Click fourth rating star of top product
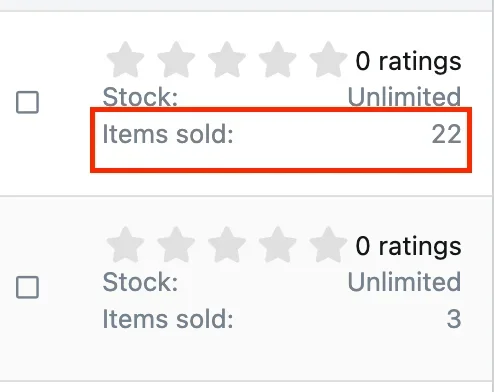 click(277, 60)
